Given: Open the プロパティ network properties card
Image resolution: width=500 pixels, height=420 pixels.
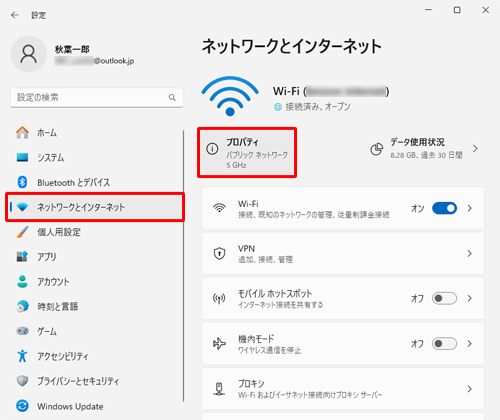Looking at the screenshot, I should pos(247,152).
